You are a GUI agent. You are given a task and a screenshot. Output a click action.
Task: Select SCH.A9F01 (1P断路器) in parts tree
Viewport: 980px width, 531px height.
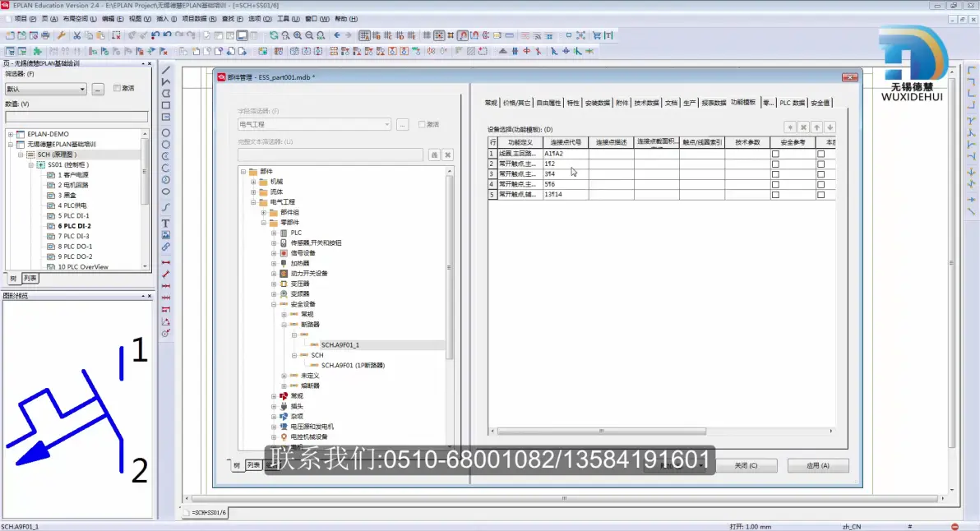tap(354, 366)
